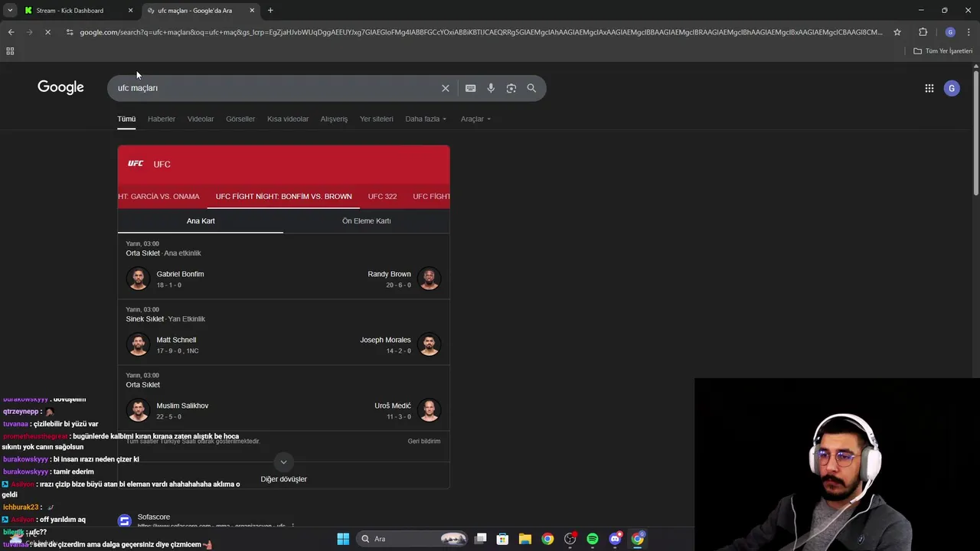Click Randy Brown fighter photo
This screenshot has width=980, height=551.
click(x=429, y=279)
